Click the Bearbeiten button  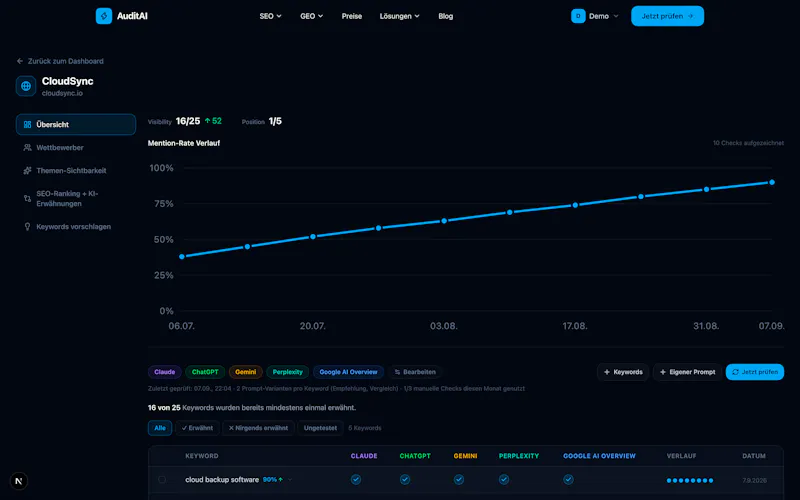[x=415, y=372]
